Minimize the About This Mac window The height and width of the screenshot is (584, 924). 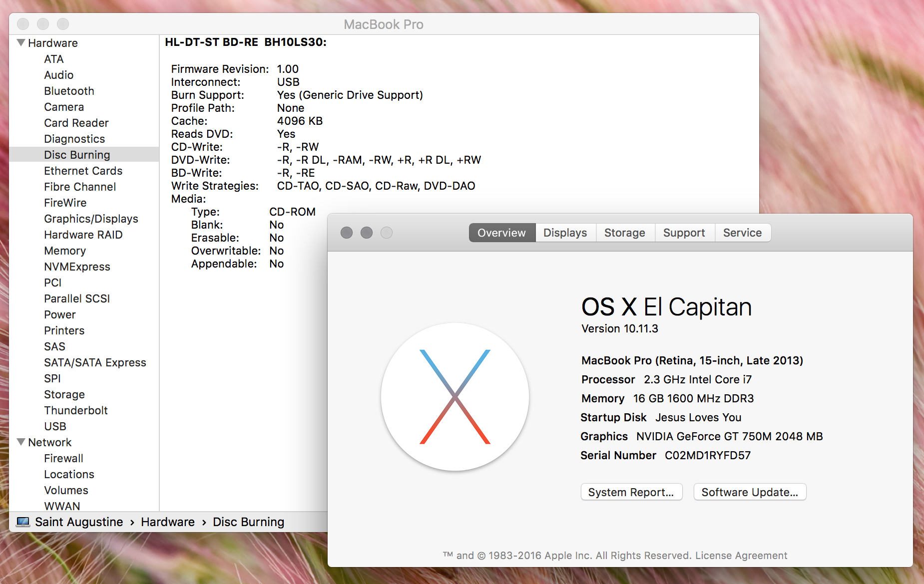click(367, 233)
